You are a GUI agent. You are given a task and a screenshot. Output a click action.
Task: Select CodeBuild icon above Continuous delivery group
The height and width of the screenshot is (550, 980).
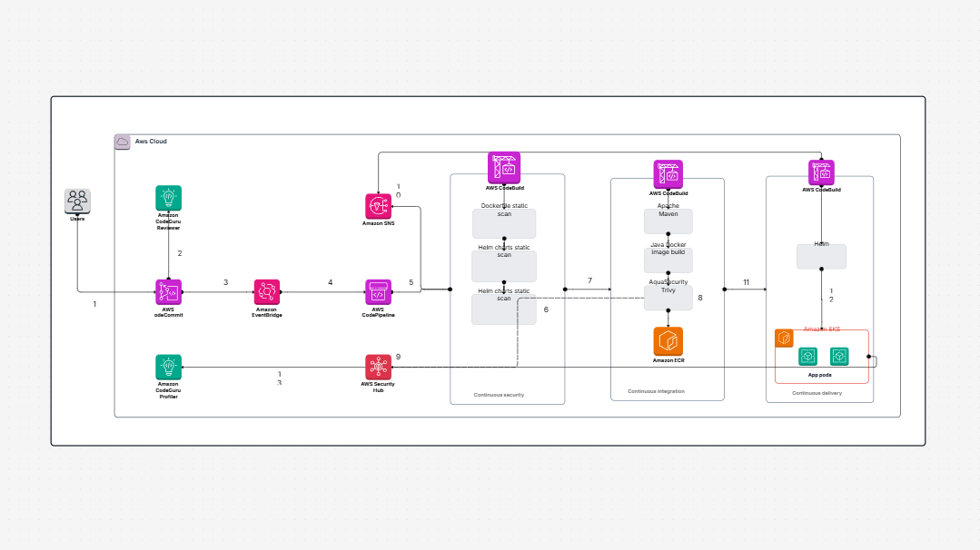click(821, 173)
